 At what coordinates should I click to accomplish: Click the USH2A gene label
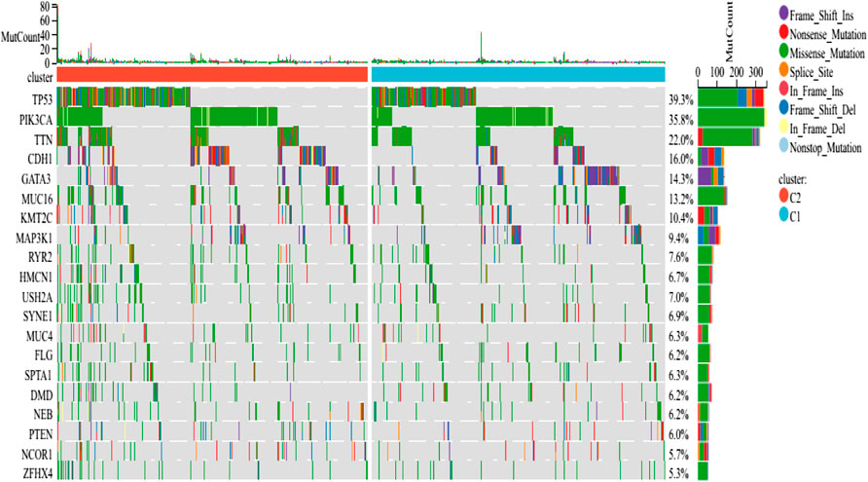pos(38,298)
